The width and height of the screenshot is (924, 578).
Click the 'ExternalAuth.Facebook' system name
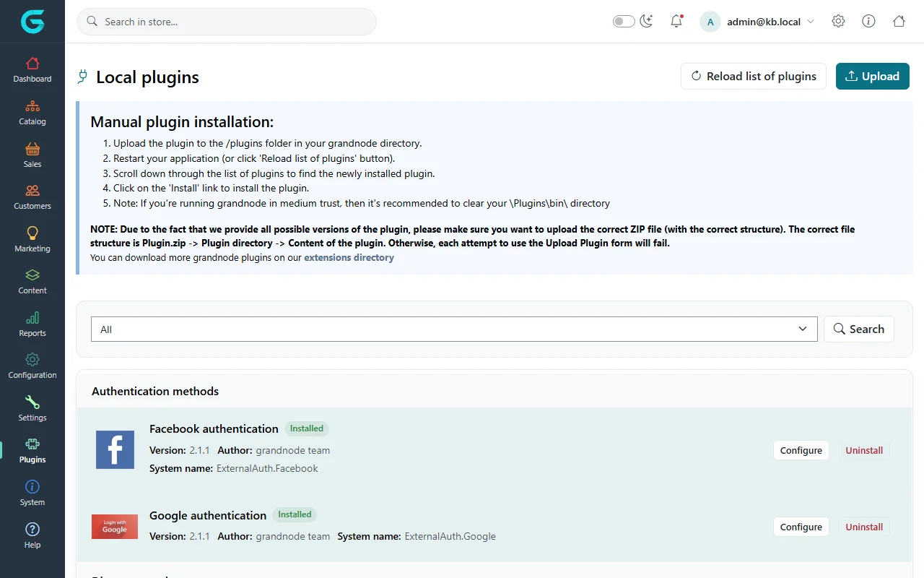point(267,469)
